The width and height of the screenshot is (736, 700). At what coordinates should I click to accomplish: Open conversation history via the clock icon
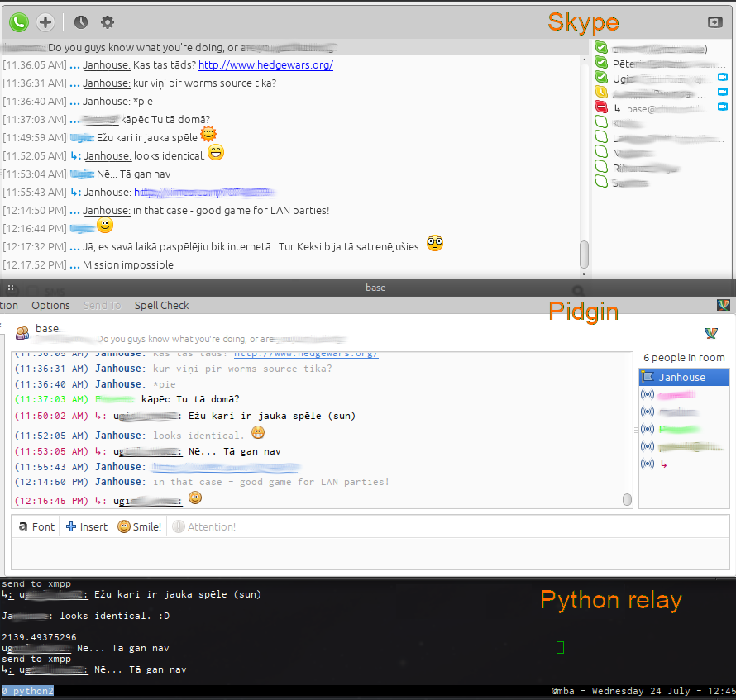coord(81,22)
